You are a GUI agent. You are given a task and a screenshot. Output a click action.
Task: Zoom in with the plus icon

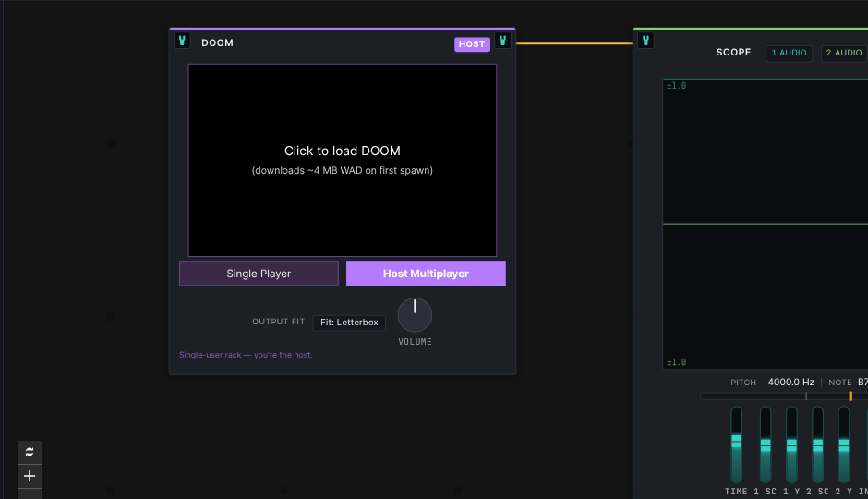30,476
